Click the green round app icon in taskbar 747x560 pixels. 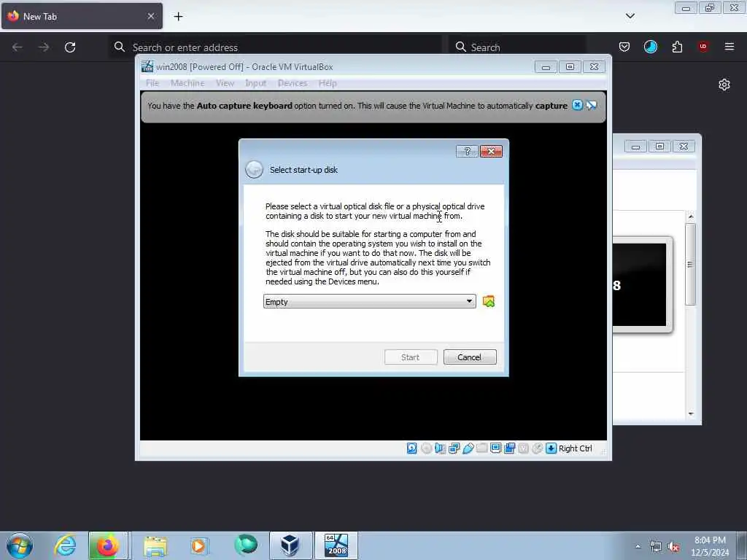246,545
